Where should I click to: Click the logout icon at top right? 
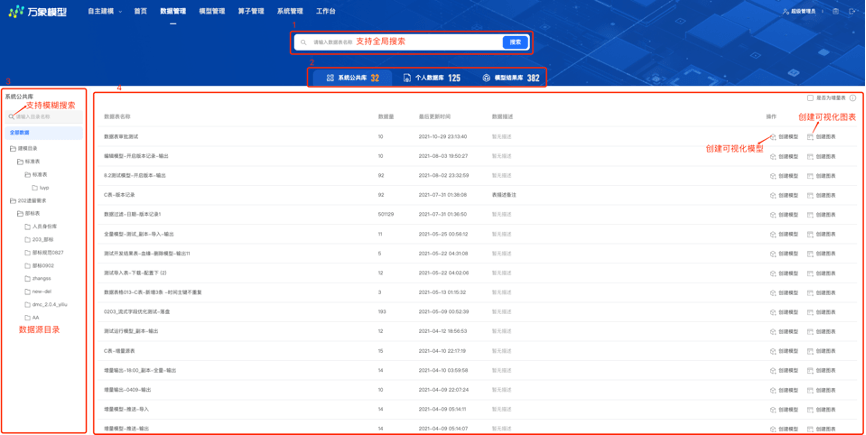click(851, 12)
